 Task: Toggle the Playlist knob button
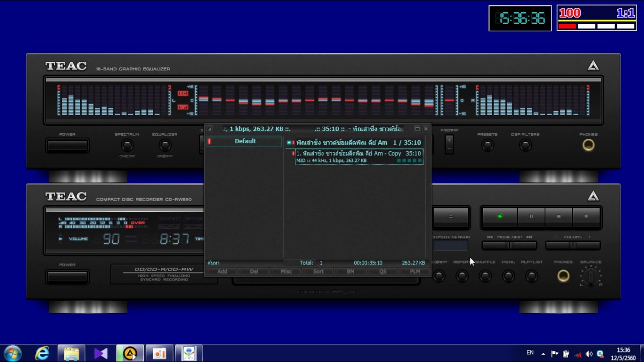point(531,276)
